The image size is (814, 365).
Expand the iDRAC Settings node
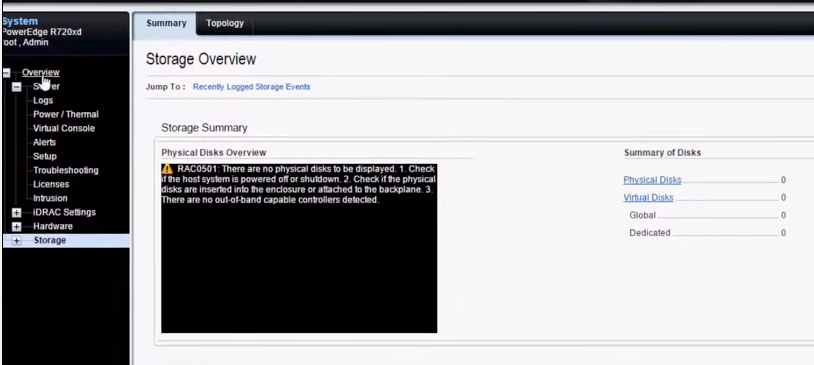[x=17, y=212]
